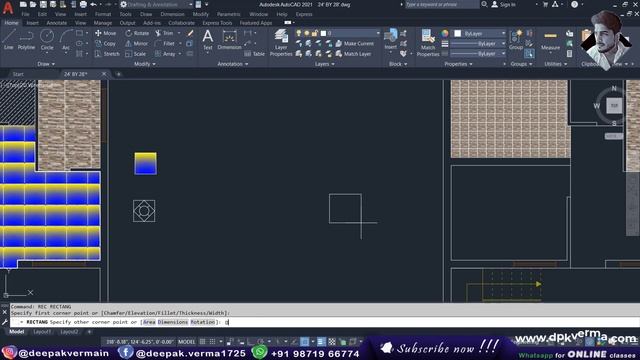
Task: Click Make Current layer button
Action: coord(354,43)
